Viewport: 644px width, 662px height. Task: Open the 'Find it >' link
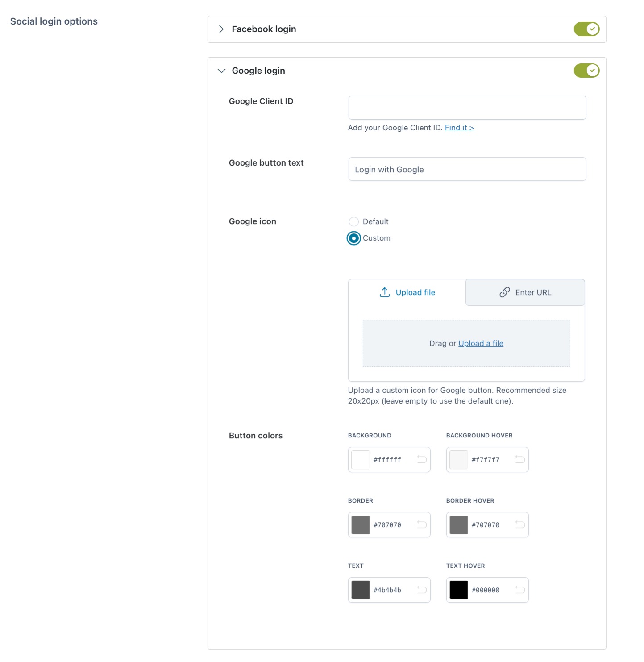(x=459, y=128)
